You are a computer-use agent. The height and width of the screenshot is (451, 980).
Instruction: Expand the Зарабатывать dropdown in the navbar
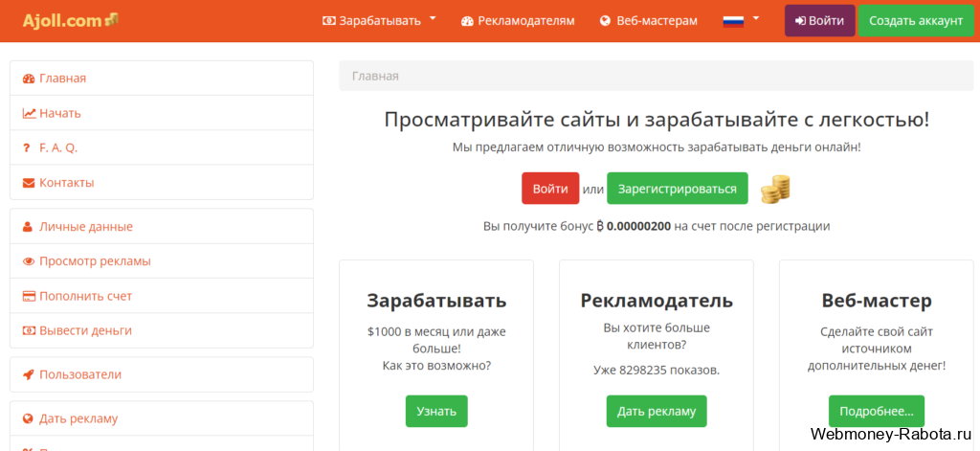tap(379, 21)
